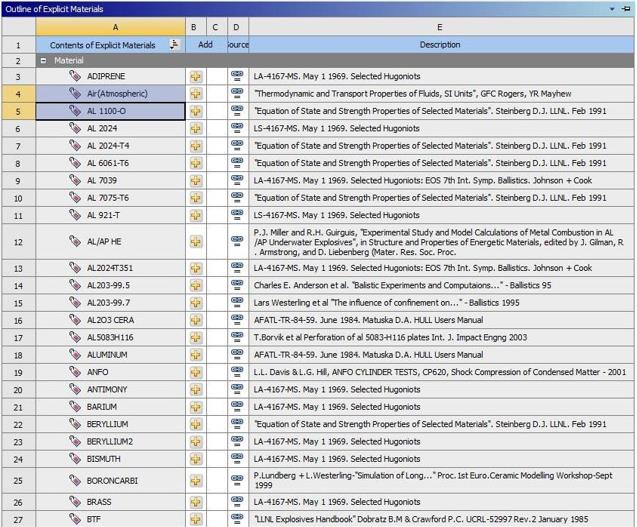Click the add icon in BERYLLIUM row

point(196,424)
